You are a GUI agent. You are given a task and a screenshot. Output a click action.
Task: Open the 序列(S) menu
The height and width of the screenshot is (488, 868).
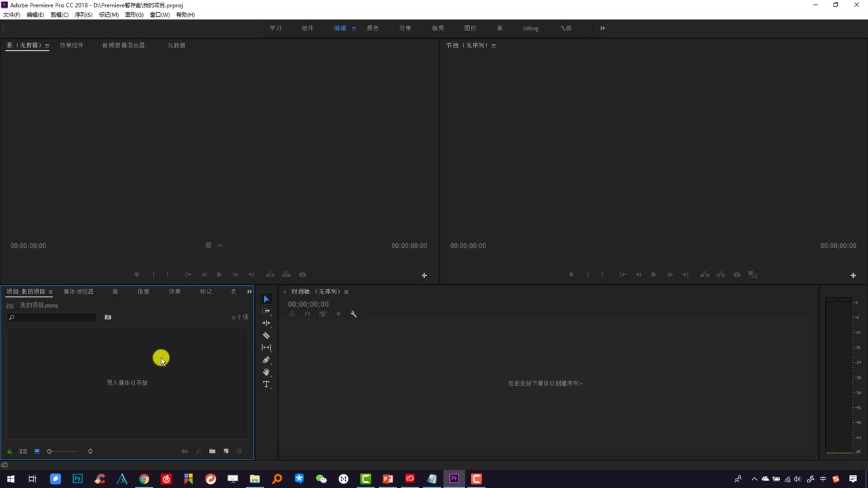point(83,15)
